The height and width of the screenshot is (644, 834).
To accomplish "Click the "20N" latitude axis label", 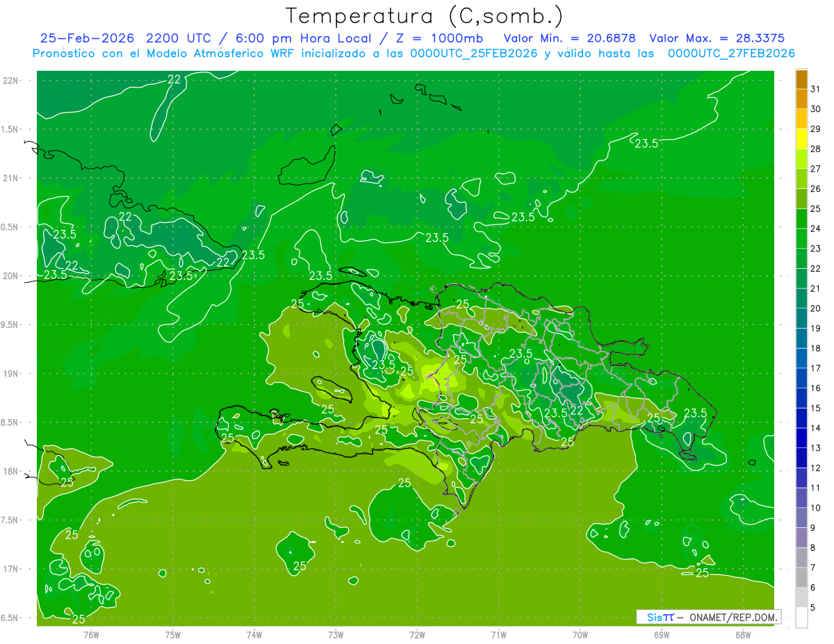I will (11, 276).
